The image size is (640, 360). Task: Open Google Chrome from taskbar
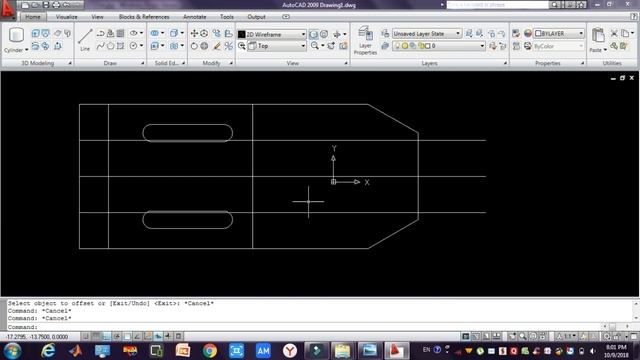point(209,351)
